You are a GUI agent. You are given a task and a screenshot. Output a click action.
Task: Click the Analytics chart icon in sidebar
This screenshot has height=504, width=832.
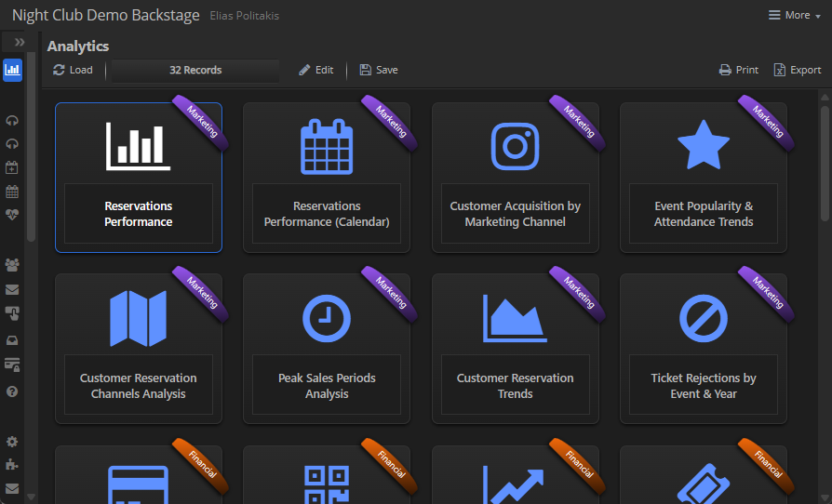click(x=12, y=69)
